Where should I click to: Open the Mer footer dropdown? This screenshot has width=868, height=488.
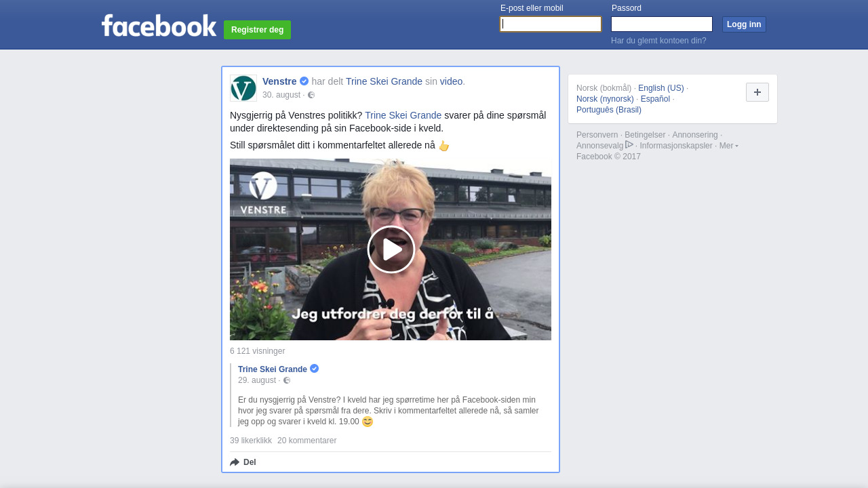(x=729, y=146)
